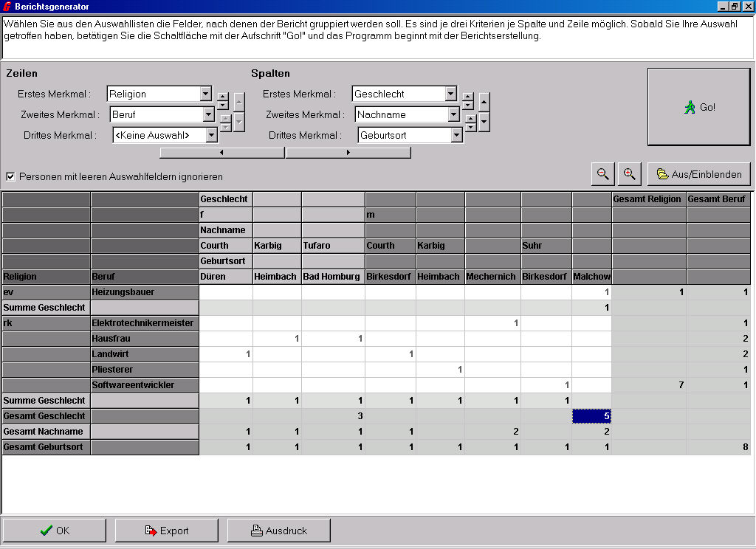Click small up arrow between Geschlecht and Nachname dropdowns

[x=467, y=97]
